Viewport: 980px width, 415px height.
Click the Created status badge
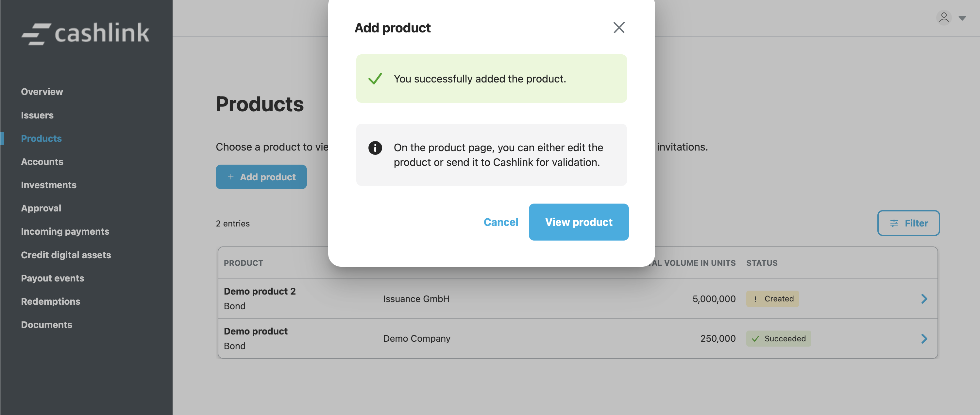click(x=772, y=299)
